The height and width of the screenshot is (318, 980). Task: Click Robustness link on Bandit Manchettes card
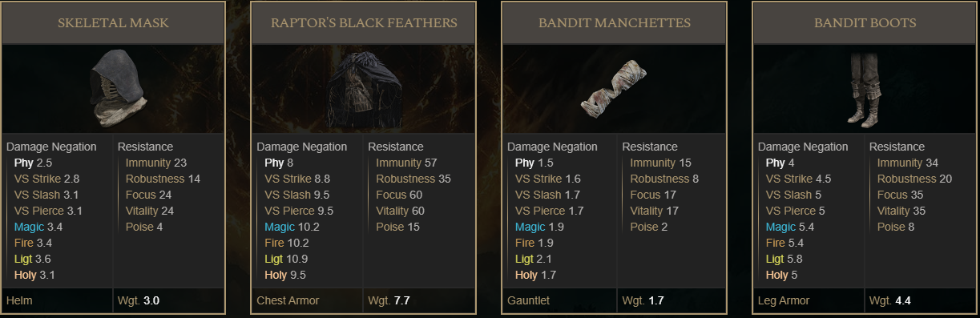click(x=659, y=179)
